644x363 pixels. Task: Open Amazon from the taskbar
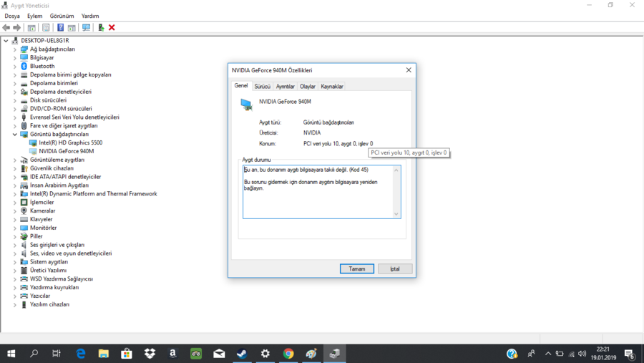coord(173,354)
